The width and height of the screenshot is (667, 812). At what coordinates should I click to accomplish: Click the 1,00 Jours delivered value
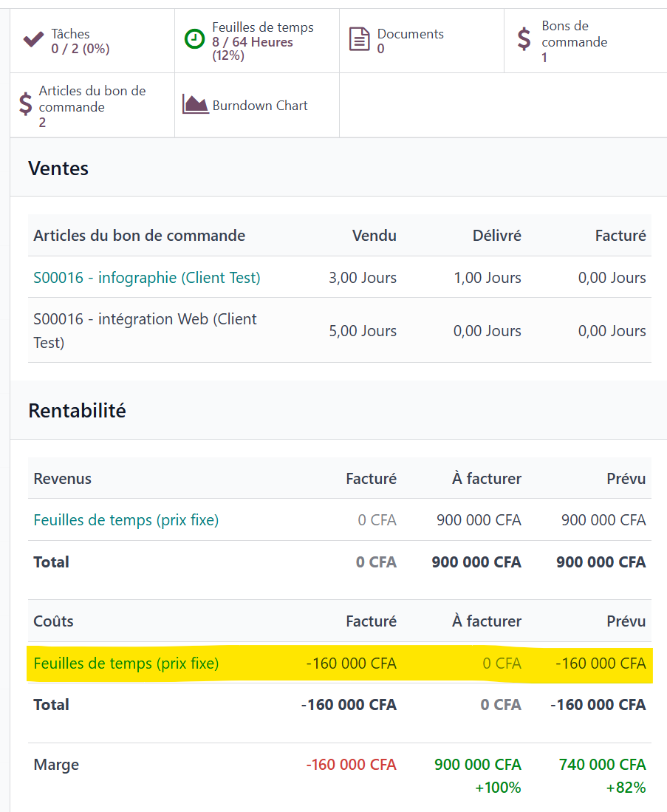pos(488,278)
